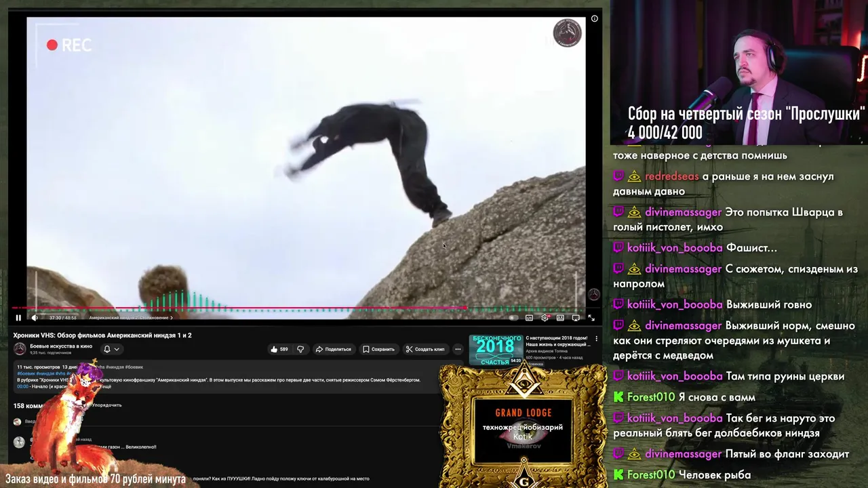Click chat username redredseas

(x=671, y=176)
